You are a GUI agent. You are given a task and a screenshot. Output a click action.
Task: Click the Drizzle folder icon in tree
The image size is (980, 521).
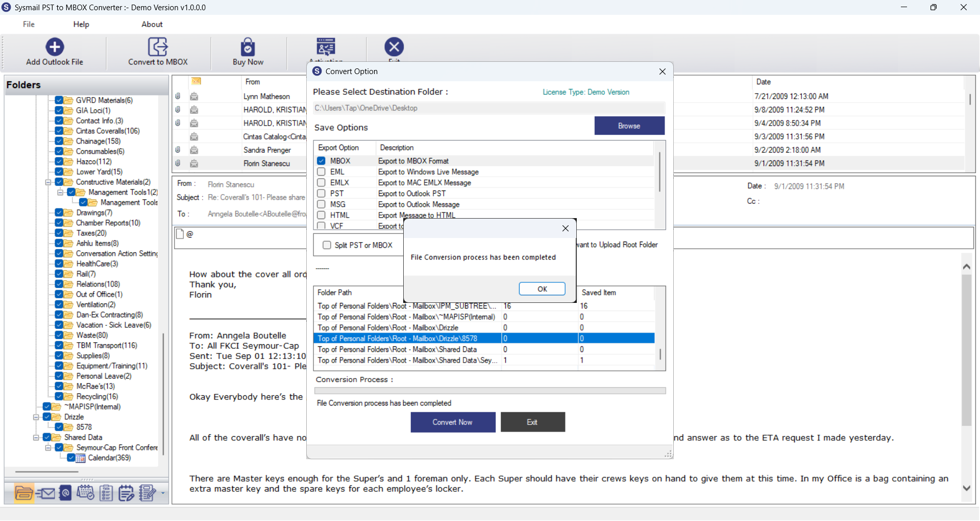(x=57, y=417)
